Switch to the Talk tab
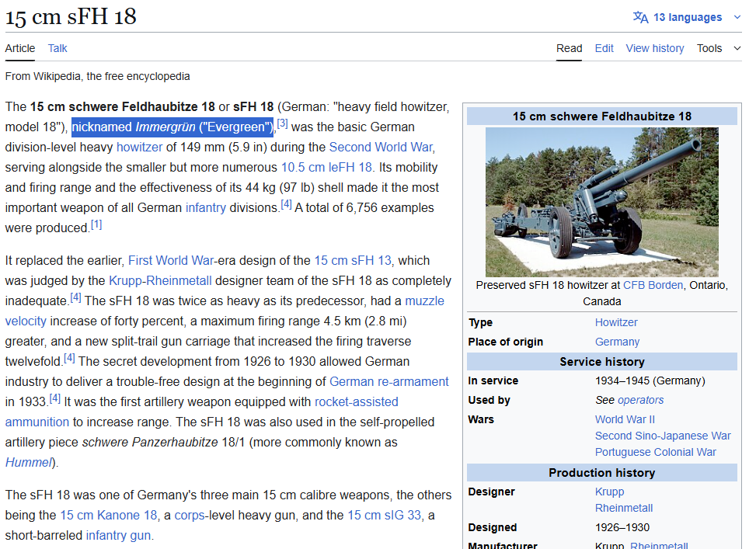Image resolution: width=756 pixels, height=549 pixels. [57, 48]
